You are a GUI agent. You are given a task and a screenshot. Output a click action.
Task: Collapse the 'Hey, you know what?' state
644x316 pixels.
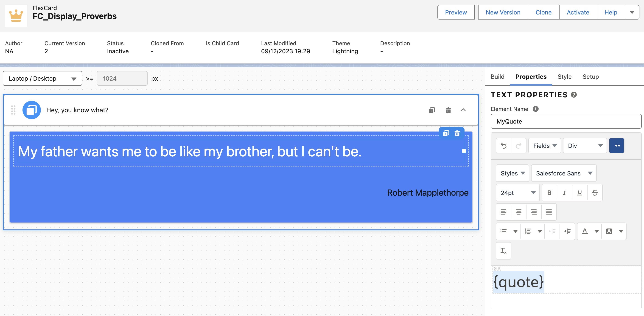pos(463,110)
